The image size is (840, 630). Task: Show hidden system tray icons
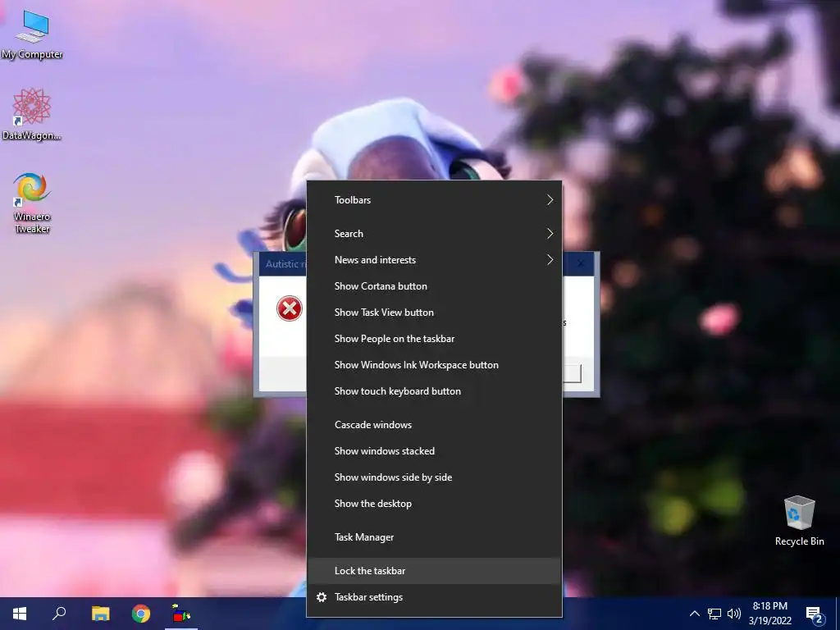[x=694, y=614]
